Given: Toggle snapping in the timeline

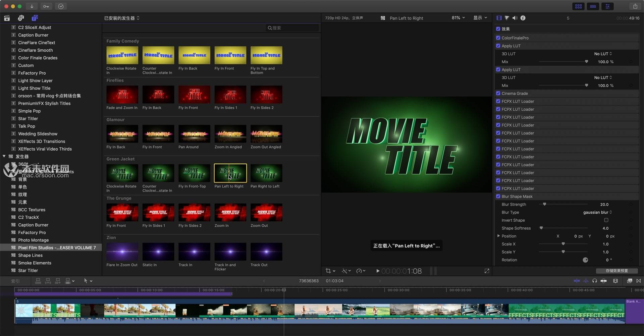Looking at the screenshot, I should tap(603, 281).
